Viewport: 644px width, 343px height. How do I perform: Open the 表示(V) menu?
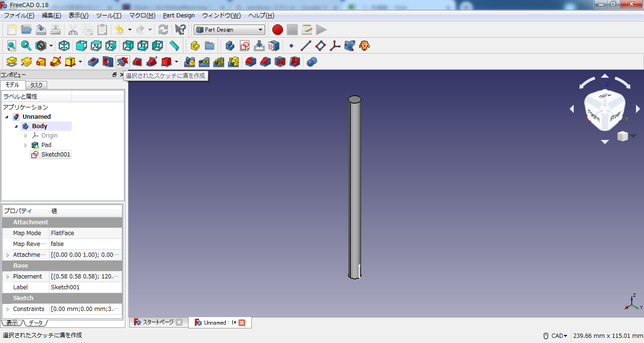point(78,16)
